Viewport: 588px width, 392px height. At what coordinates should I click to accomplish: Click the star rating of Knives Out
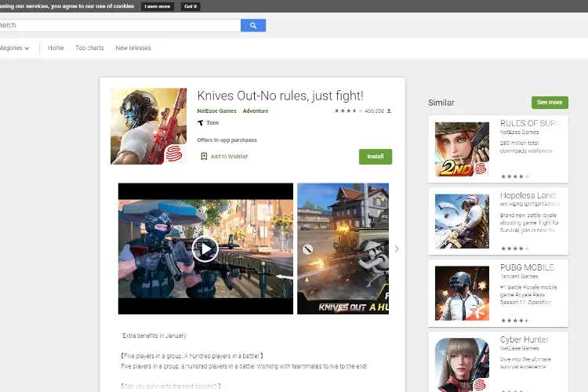348,111
